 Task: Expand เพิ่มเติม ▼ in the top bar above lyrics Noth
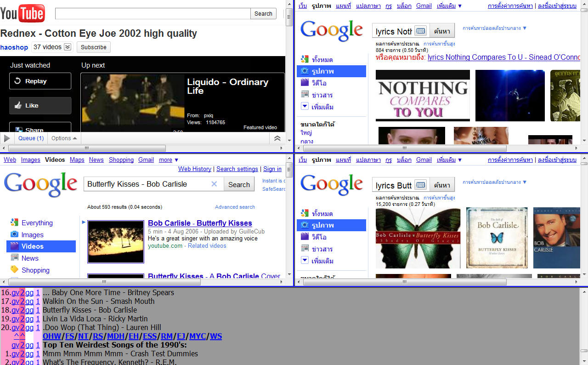pos(449,6)
